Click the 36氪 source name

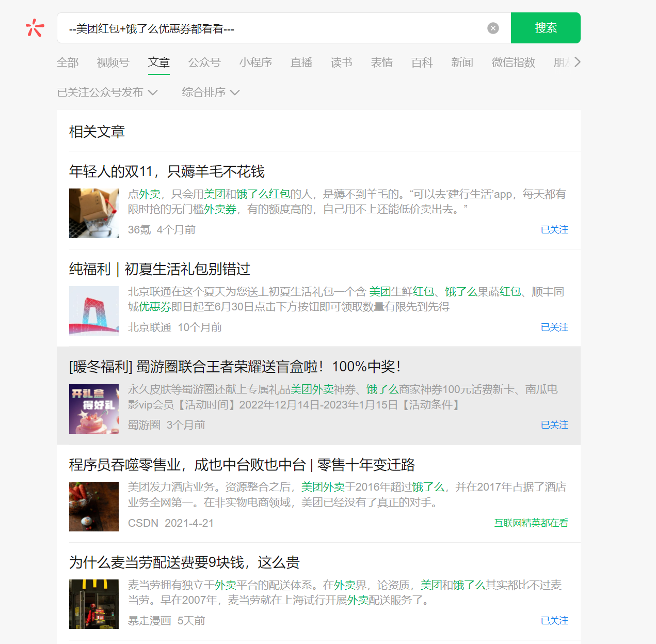(x=139, y=230)
